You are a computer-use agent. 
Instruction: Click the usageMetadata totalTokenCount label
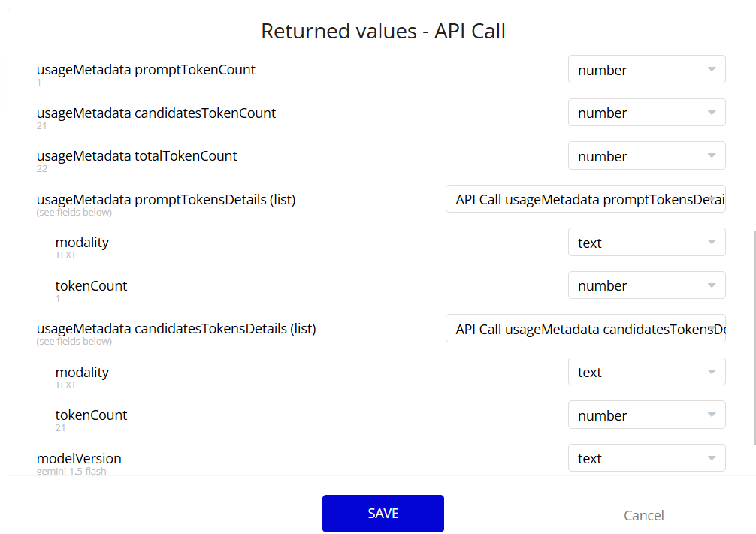pyautogui.click(x=137, y=156)
